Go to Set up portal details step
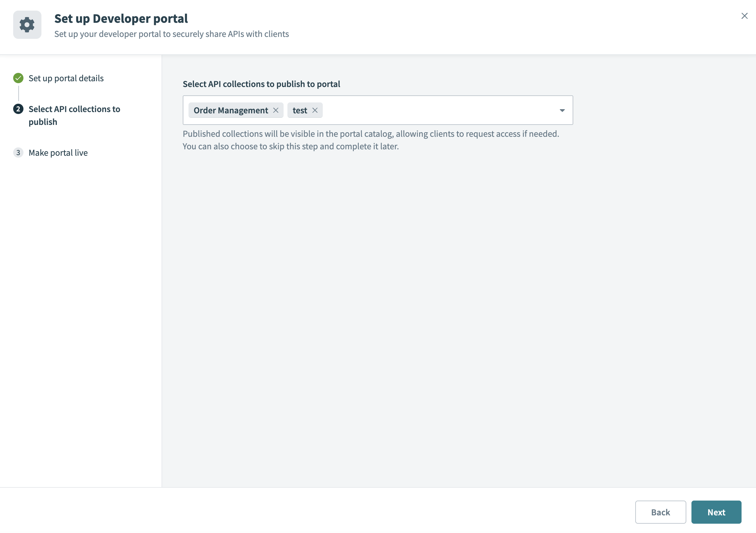The image size is (756, 533). (66, 78)
